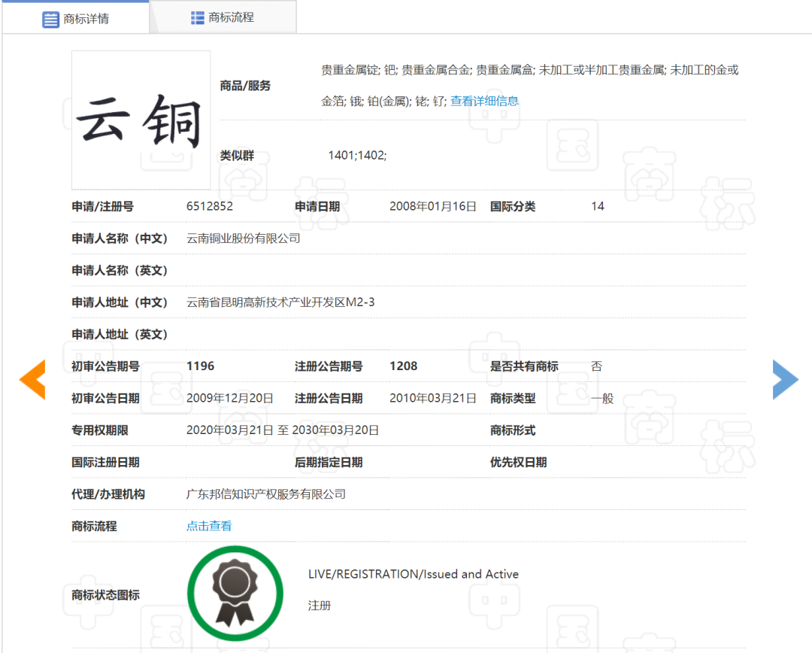The width and height of the screenshot is (812, 653).
Task: Select applicant name 云南铜业股份有限公司
Action: [244, 238]
